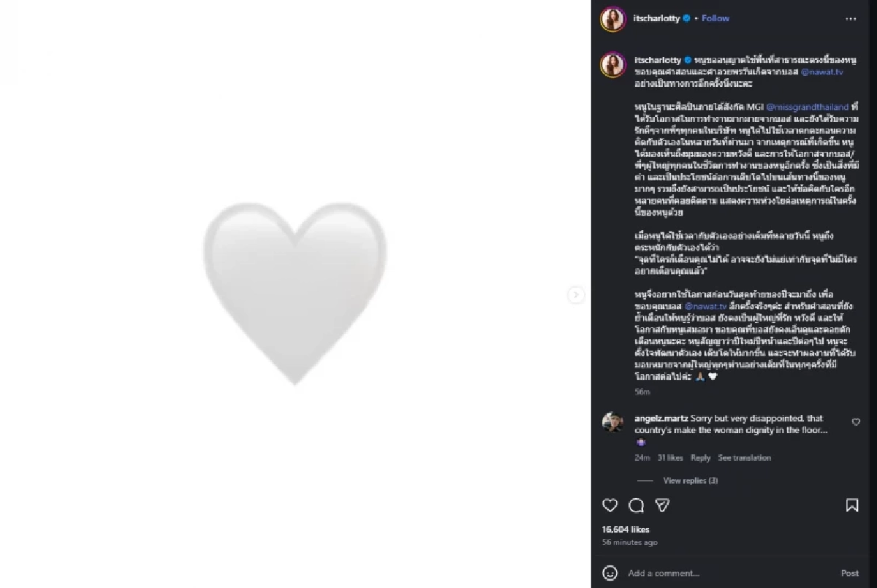Reply to angelz.martz comment
Image resolution: width=877 pixels, height=588 pixels.
(700, 458)
